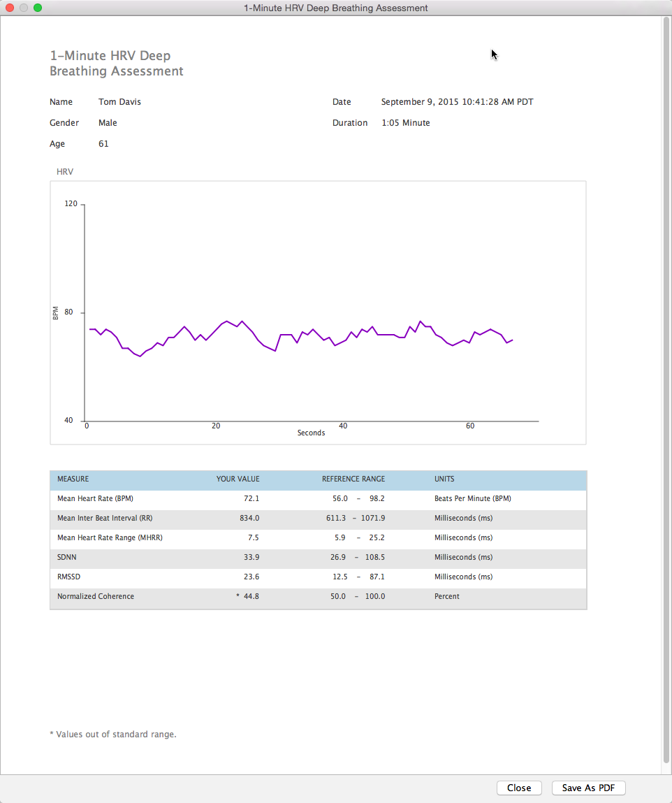
Task: Click the age value 61
Action: point(103,144)
